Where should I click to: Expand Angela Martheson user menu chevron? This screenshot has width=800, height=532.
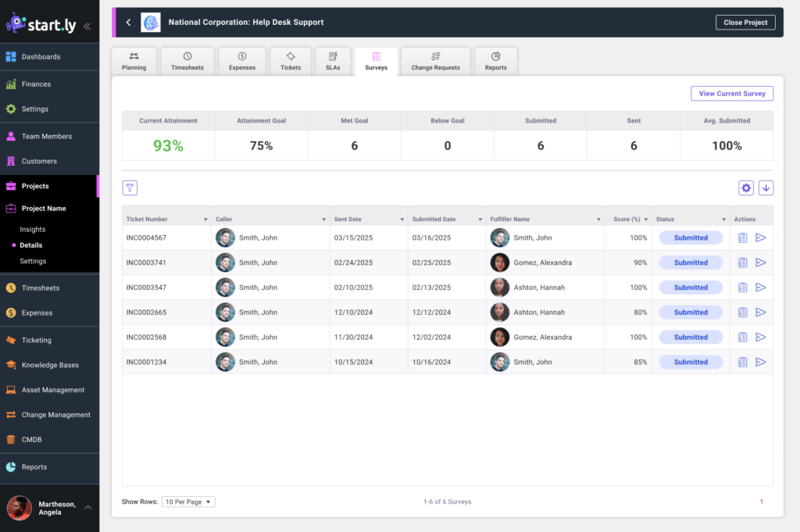(x=87, y=508)
